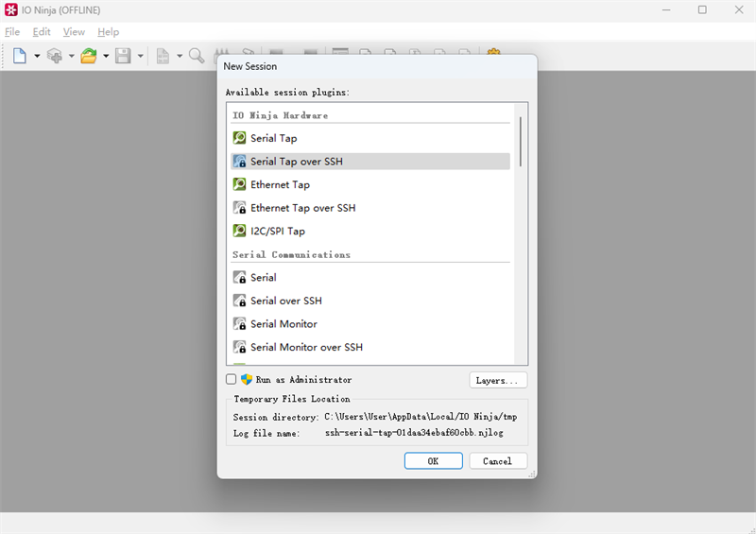Choose the 'I2C/SPI Tap' list entry text

point(278,231)
